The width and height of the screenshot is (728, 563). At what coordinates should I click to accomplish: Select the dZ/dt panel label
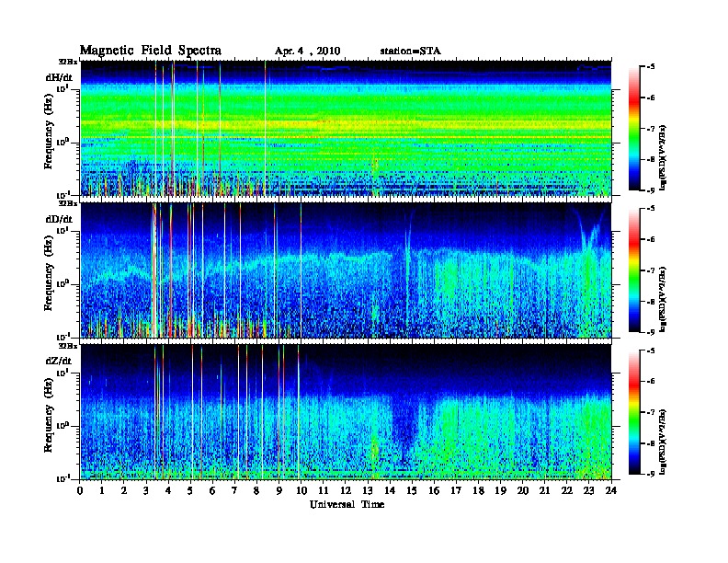(x=59, y=361)
